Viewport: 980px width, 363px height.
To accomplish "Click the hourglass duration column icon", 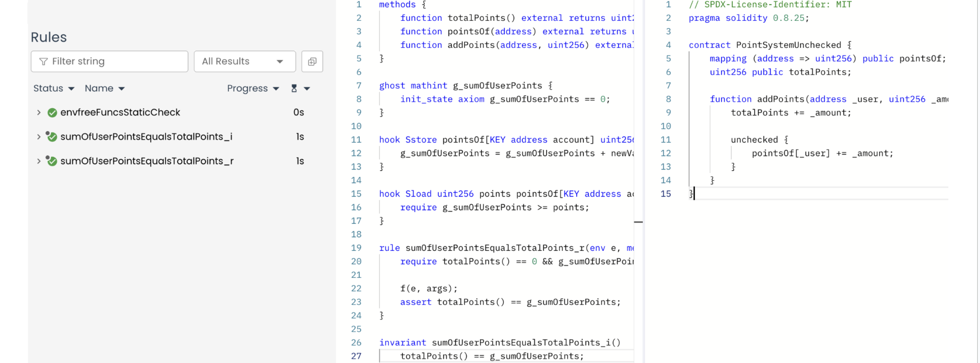I will 294,88.
